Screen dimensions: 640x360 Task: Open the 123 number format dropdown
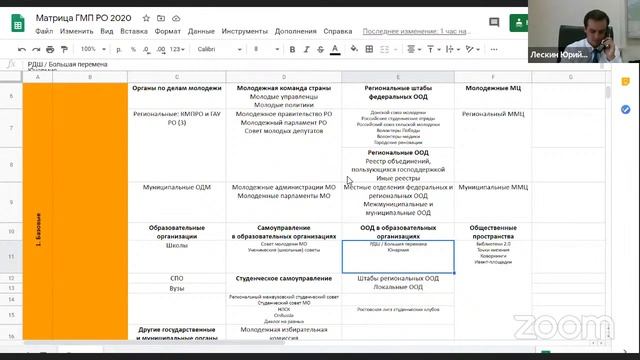click(x=177, y=49)
